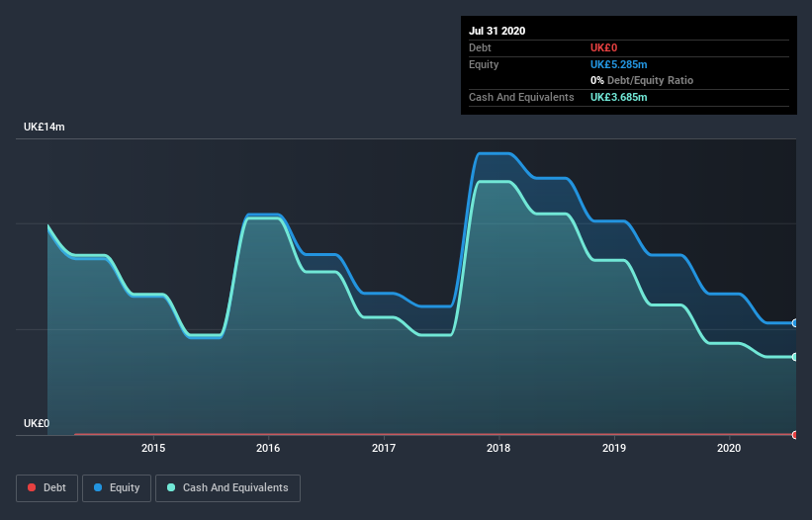Click the UK£3.685m cash value in tooltip
This screenshot has height=520, width=812.
click(619, 97)
